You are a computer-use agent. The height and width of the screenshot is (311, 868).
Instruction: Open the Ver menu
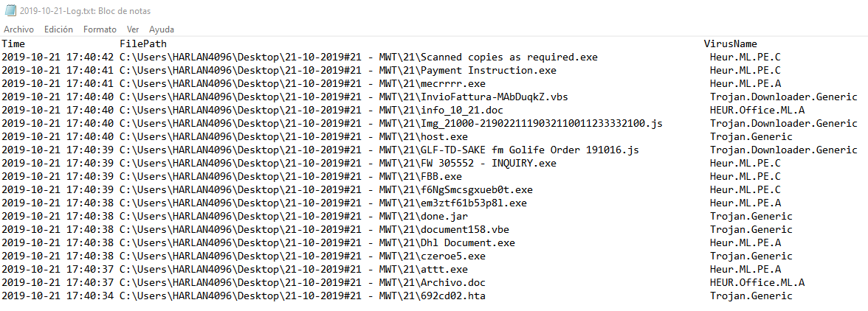coord(133,29)
